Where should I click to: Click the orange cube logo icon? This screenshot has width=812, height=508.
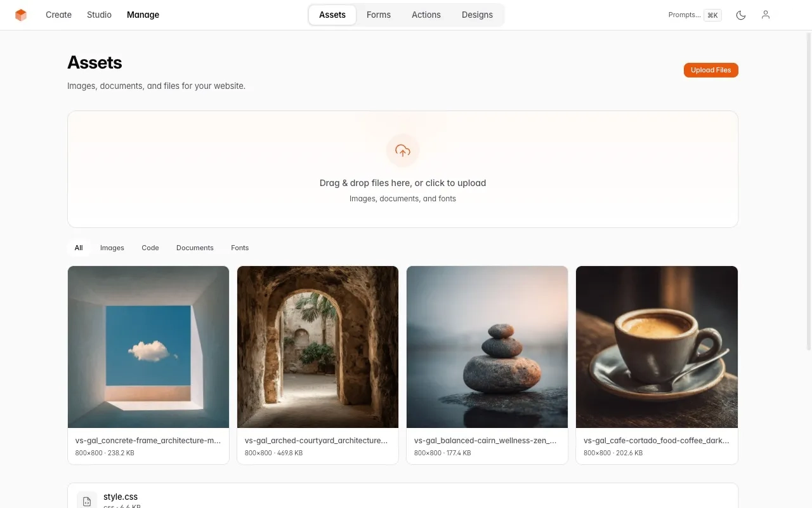(x=21, y=15)
